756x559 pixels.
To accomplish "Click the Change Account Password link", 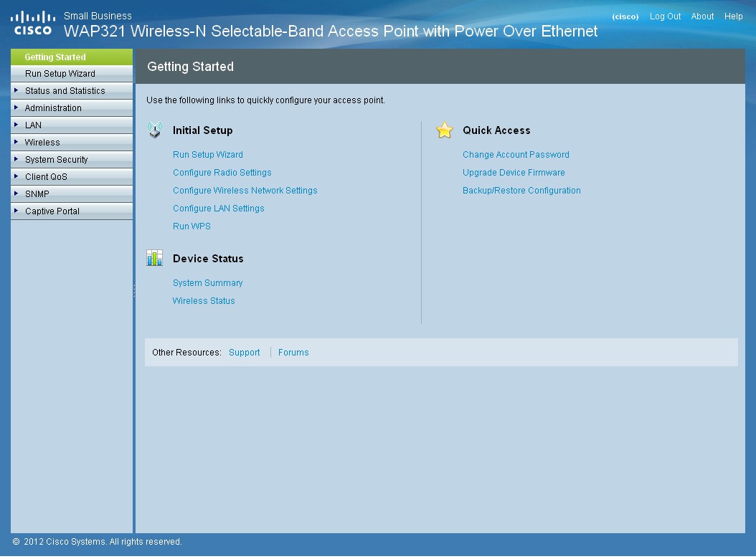I will pyautogui.click(x=516, y=155).
